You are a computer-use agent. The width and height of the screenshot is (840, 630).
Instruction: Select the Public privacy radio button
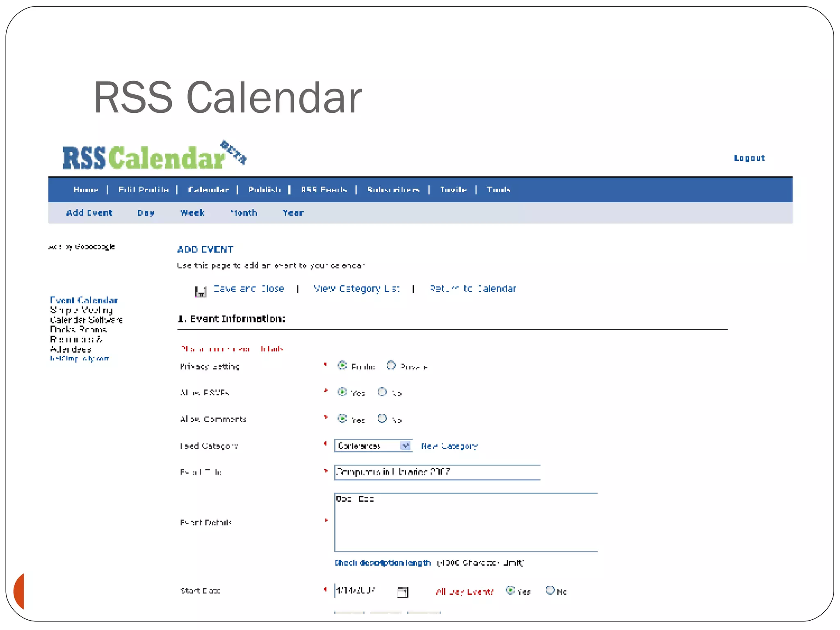342,365
